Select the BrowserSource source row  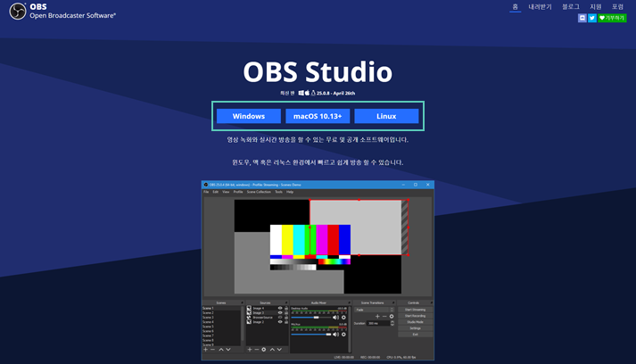pos(267,318)
